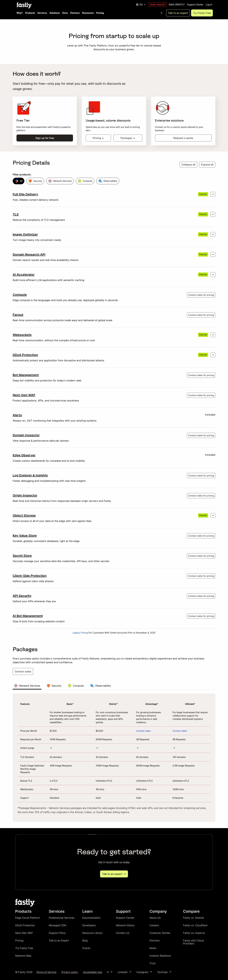Select the Observability product filter
Screen dimensions: 228x980
(108, 181)
